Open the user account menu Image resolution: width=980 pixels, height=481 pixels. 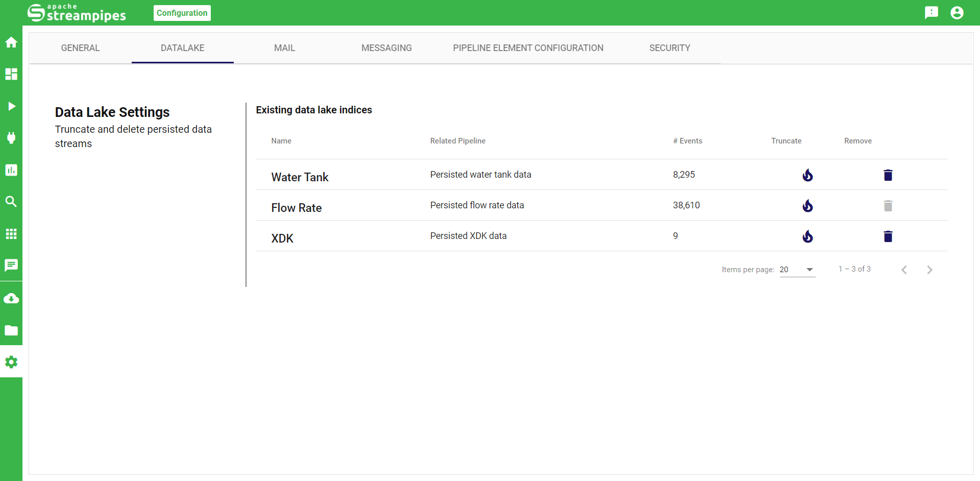pos(957,13)
